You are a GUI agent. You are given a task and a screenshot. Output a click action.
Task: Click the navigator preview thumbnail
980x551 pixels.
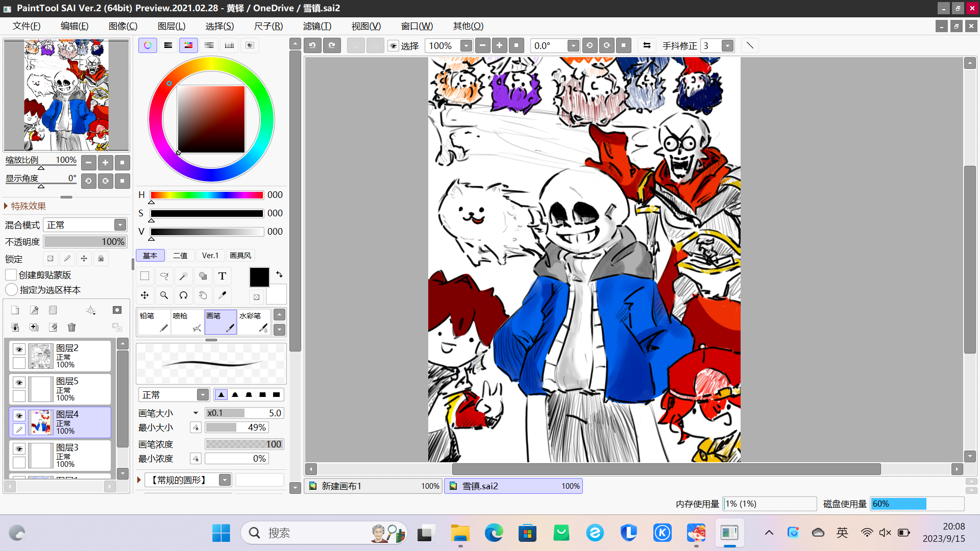[x=66, y=95]
